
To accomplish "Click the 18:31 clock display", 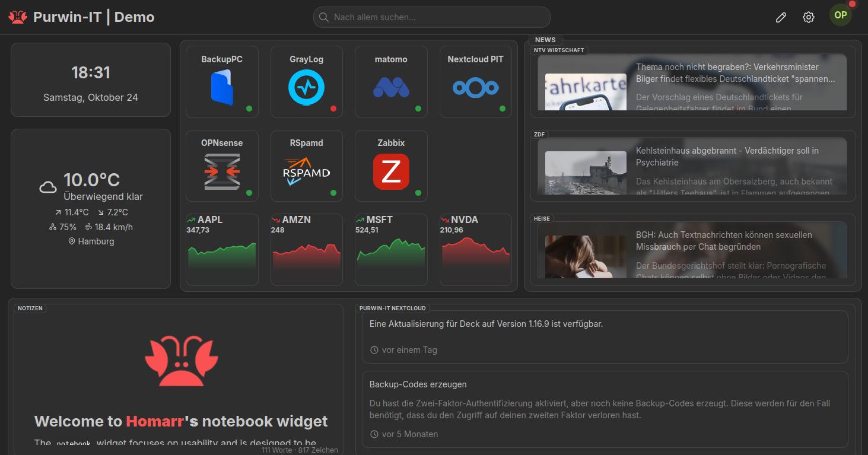I will [91, 72].
